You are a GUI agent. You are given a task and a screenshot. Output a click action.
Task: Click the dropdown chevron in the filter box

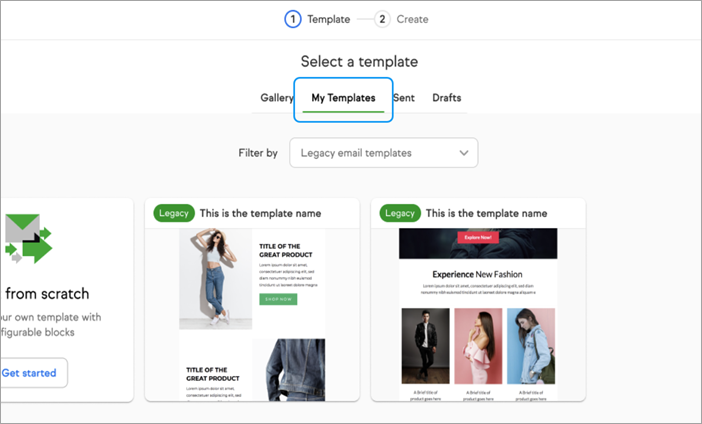pyautogui.click(x=464, y=153)
